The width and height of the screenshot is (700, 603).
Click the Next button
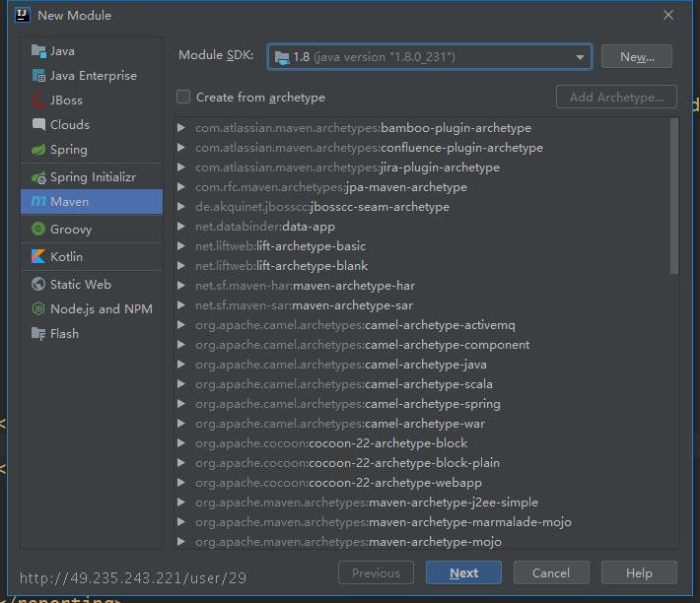coord(463,572)
